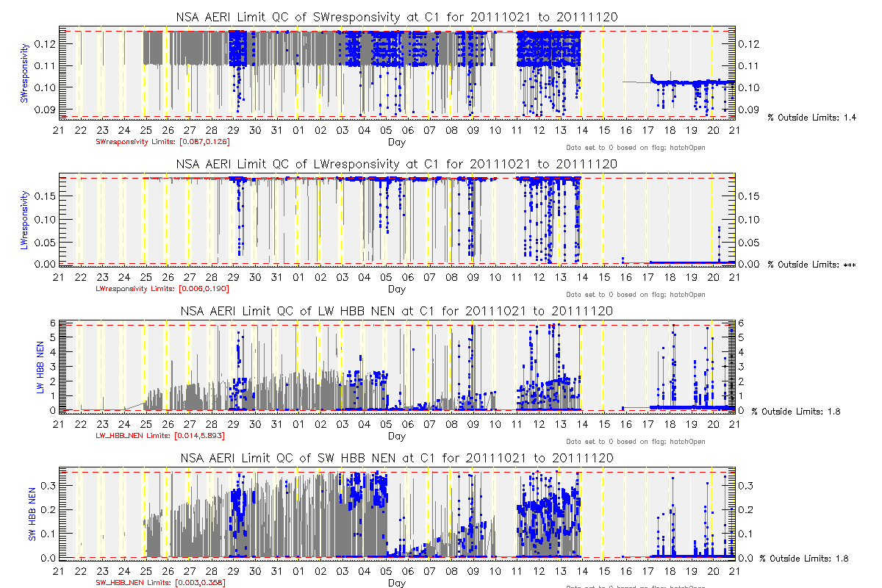Click the SWresponsivity plot title
This screenshot has width=882, height=588.
tap(396, 17)
